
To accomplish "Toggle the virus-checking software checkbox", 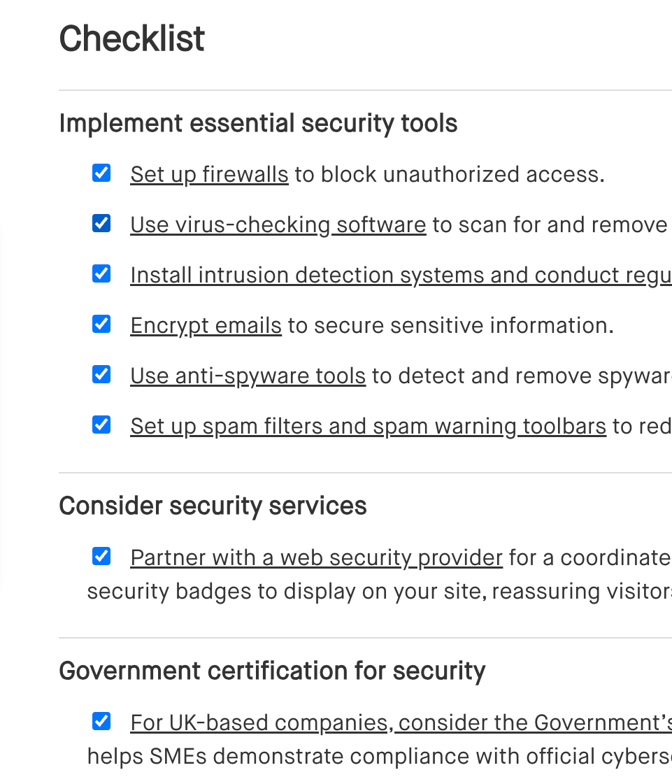I will pos(101,223).
